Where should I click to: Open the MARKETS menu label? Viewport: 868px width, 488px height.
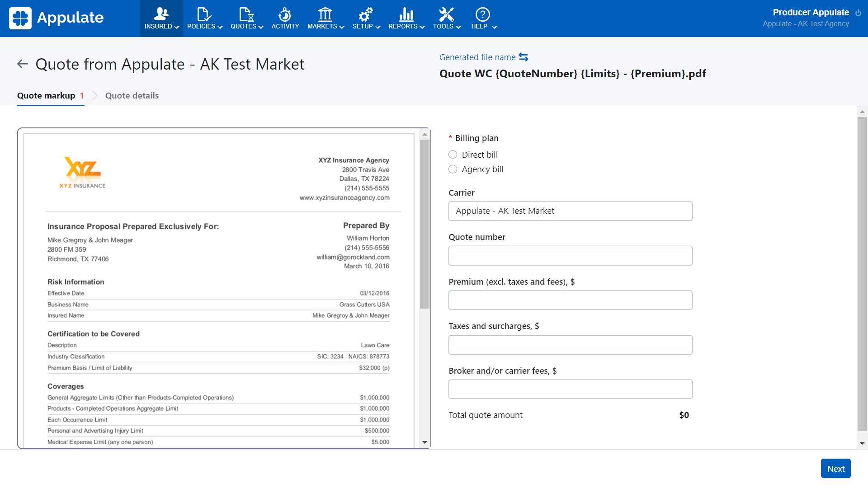pyautogui.click(x=322, y=26)
